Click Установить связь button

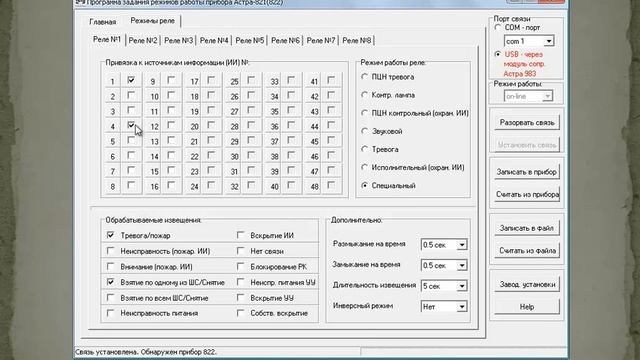[x=527, y=145]
